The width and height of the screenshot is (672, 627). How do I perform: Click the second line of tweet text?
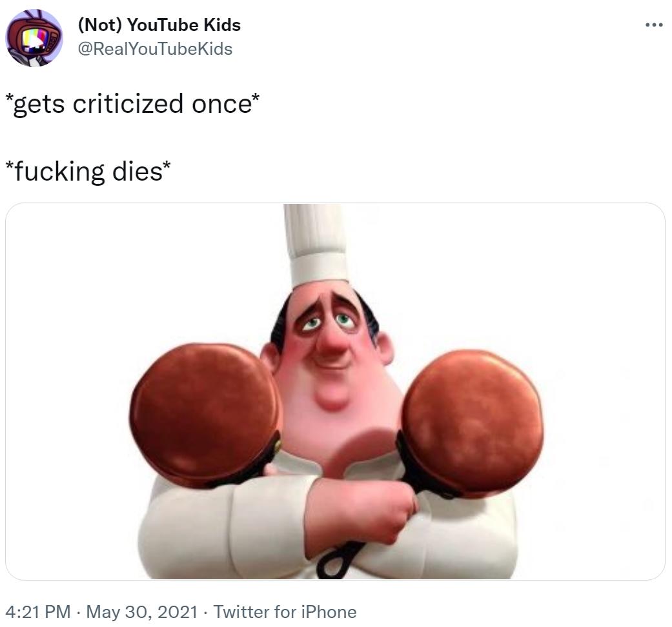[88, 171]
